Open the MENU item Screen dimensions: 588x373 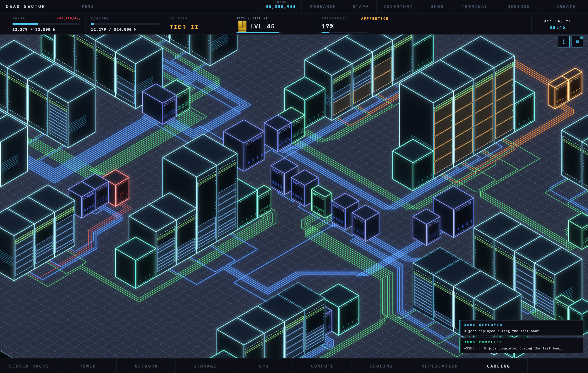87,7
